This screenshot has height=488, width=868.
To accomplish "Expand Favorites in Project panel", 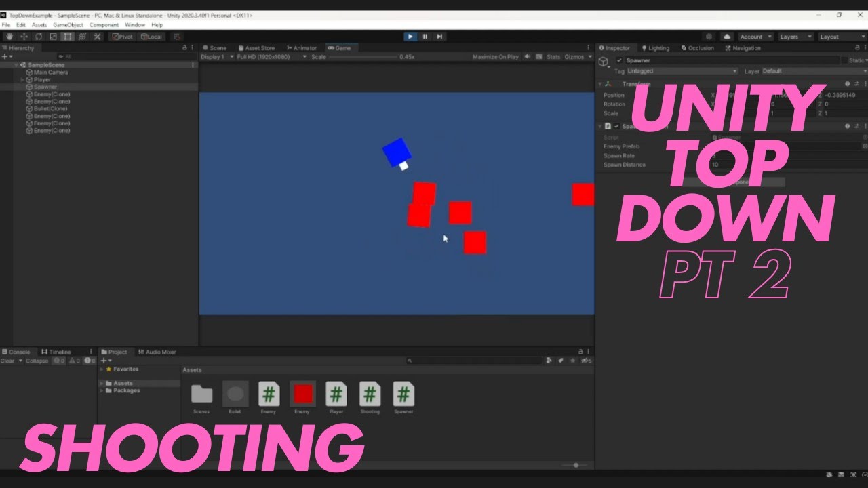I will [x=102, y=369].
